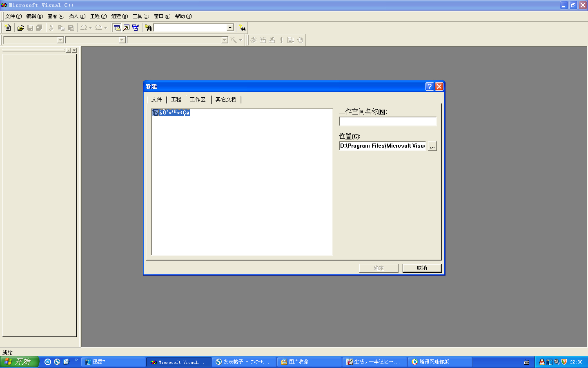Open the WizardBar members combo dropdown
The image size is (588, 368).
(224, 40)
